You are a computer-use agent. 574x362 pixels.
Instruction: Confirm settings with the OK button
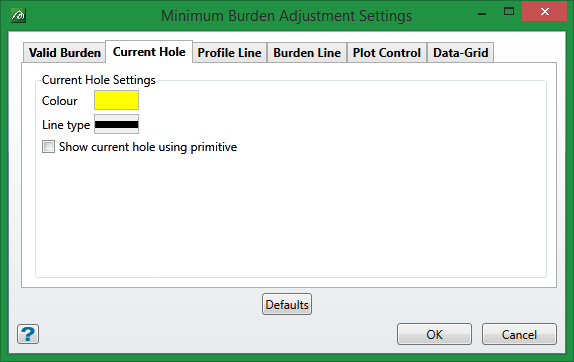[x=435, y=334]
